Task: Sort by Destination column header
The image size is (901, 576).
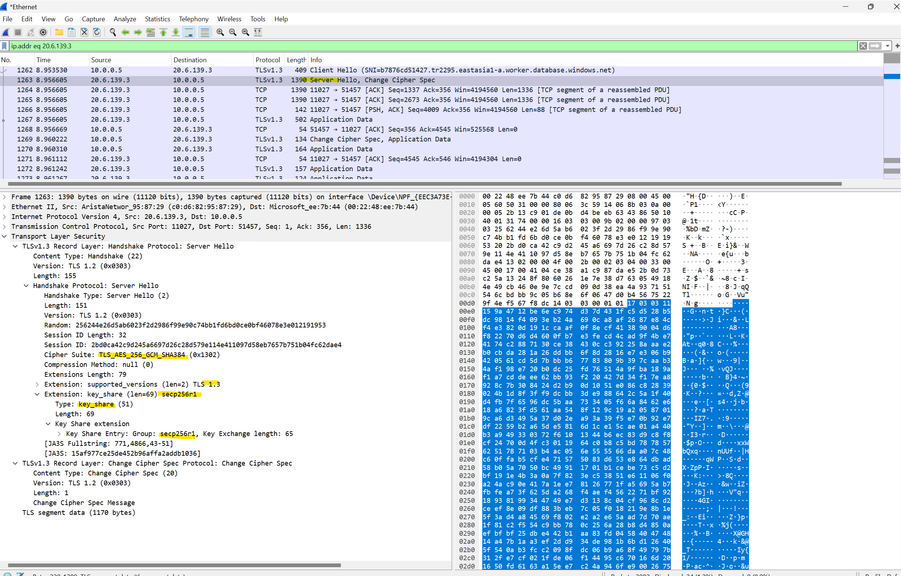Action: pos(212,60)
